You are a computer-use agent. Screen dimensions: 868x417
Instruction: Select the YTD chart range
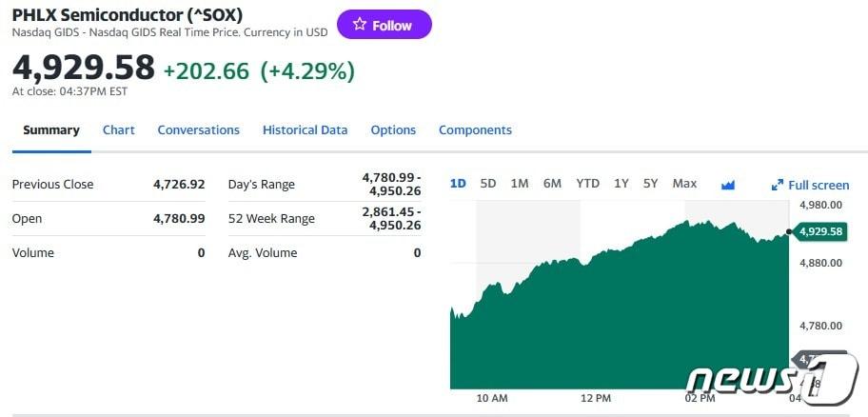click(587, 183)
